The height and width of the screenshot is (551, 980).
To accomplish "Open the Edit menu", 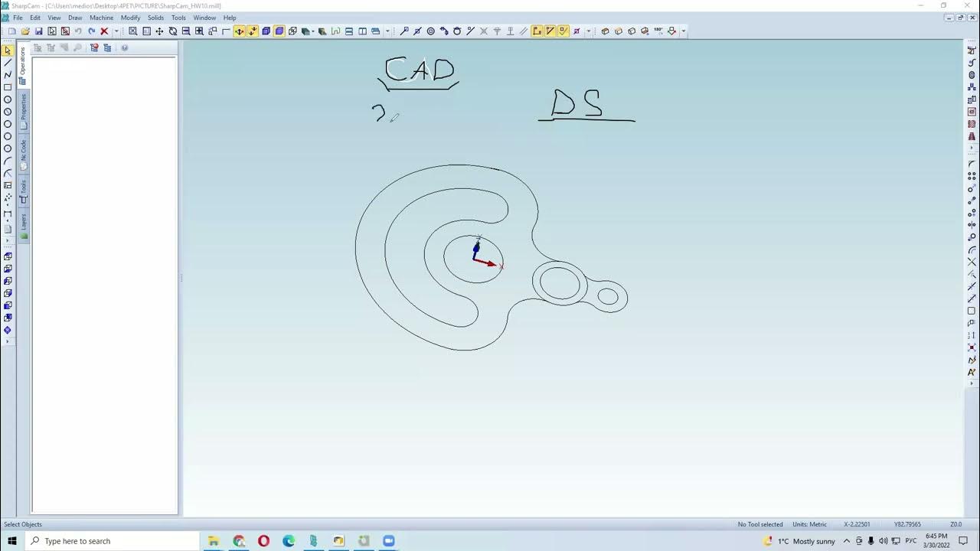I will pyautogui.click(x=35, y=18).
